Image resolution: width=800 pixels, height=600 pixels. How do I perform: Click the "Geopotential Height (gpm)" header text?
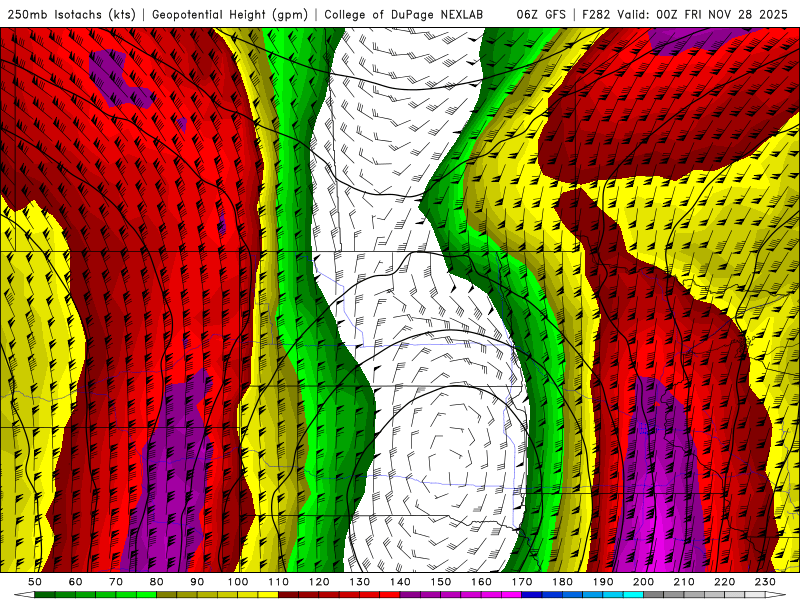point(230,15)
